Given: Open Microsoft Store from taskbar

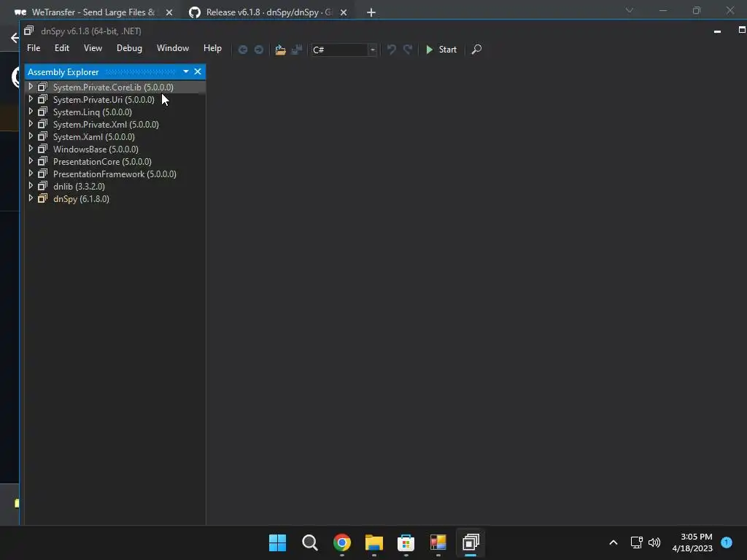Looking at the screenshot, I should coord(406,542).
